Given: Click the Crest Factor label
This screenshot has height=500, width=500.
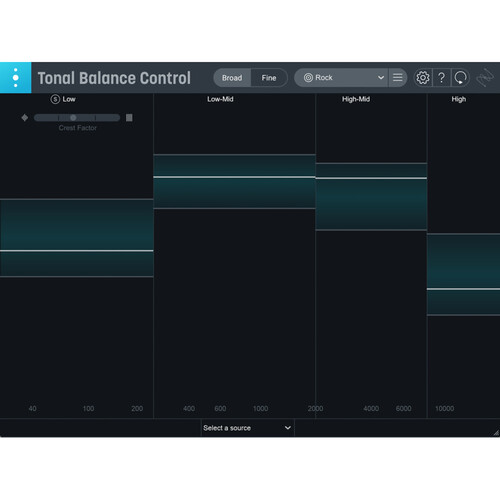Looking at the screenshot, I should 78,128.
